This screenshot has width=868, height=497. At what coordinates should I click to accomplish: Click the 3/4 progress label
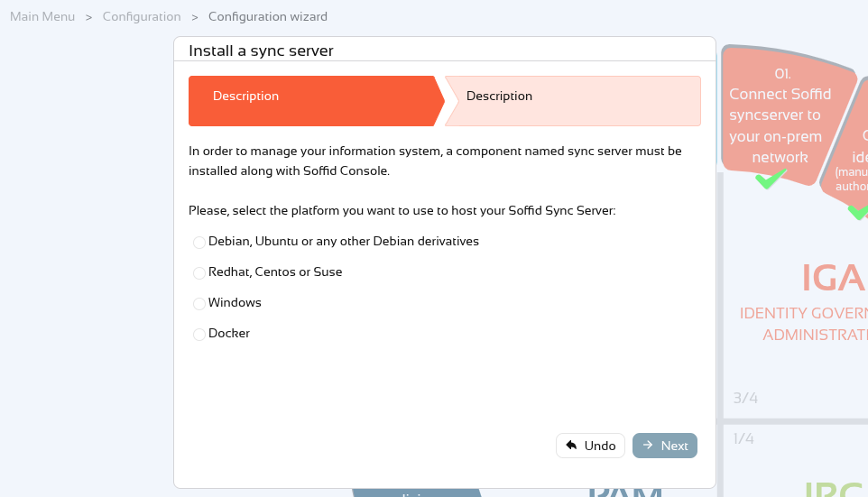pos(745,398)
